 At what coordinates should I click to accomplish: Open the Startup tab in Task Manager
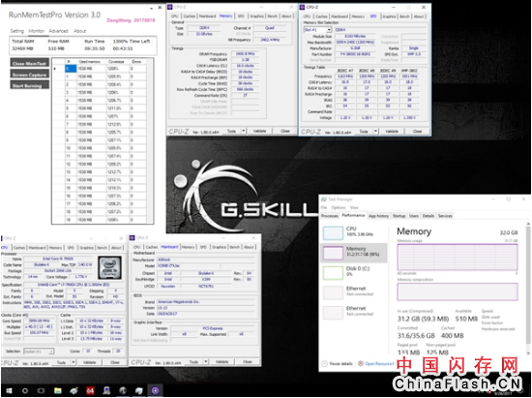click(x=399, y=216)
